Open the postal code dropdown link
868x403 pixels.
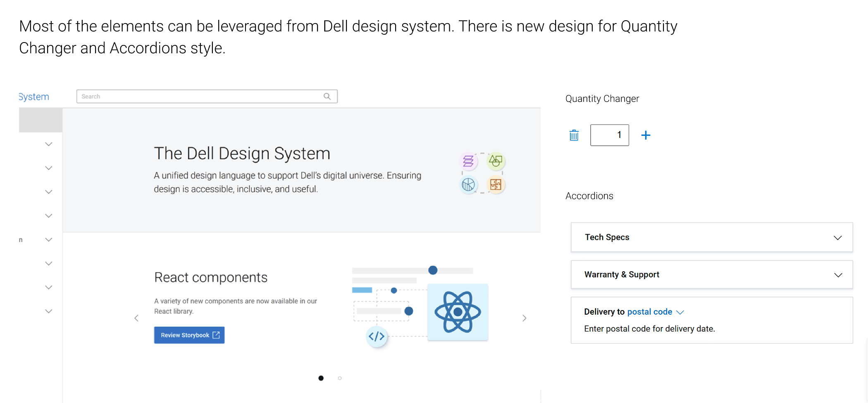click(655, 312)
